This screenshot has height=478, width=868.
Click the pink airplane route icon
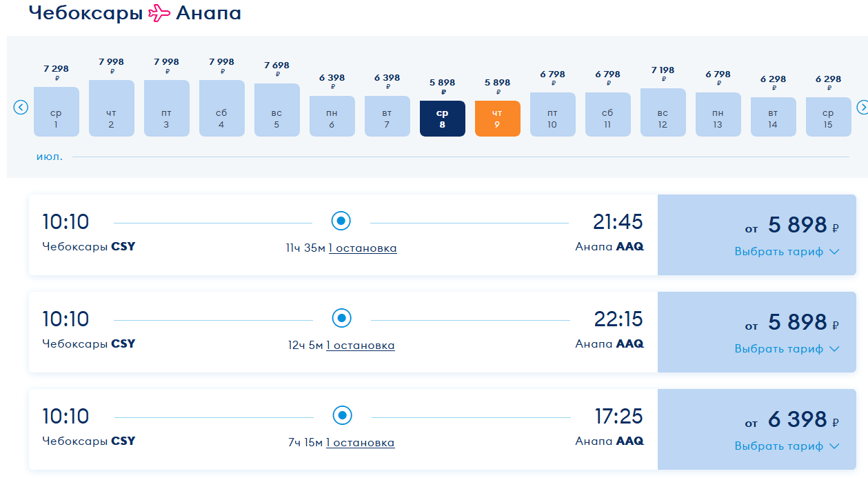click(x=159, y=12)
